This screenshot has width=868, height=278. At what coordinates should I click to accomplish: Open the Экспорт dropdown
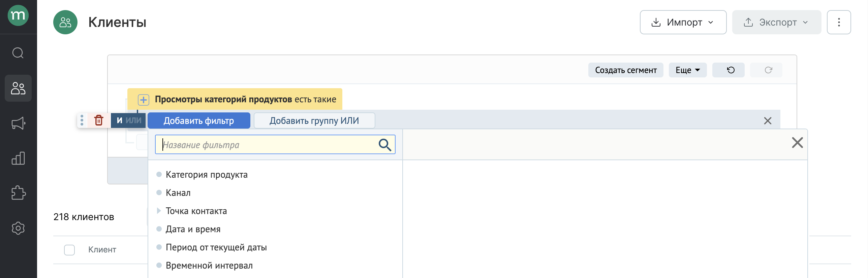777,22
